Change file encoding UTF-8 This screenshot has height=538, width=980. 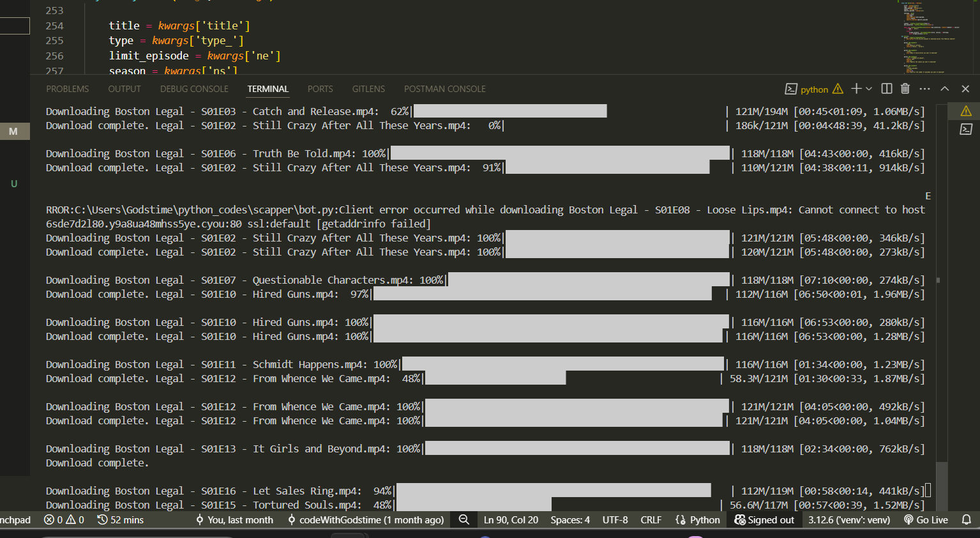tap(615, 520)
